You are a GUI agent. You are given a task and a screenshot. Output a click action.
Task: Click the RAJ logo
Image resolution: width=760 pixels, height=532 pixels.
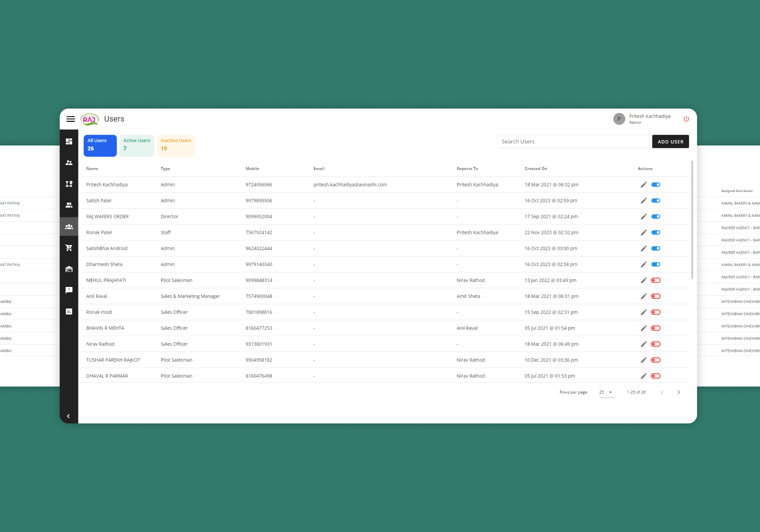click(89, 119)
